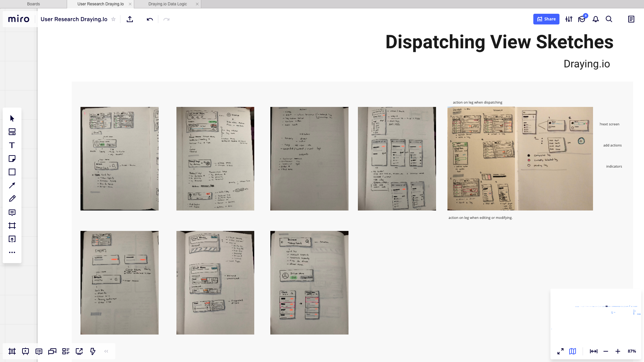Enter fullscreen mode via expand arrows

560,351
